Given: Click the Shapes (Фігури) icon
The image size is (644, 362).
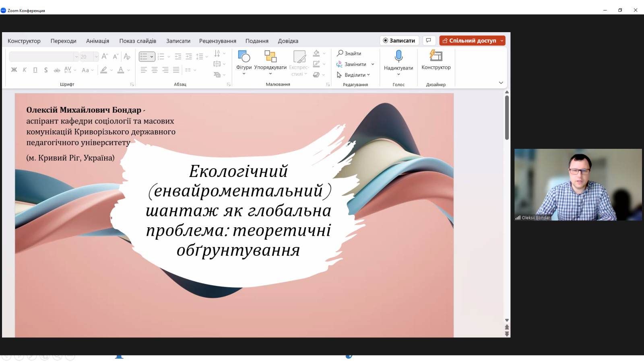Looking at the screenshot, I should click(244, 56).
